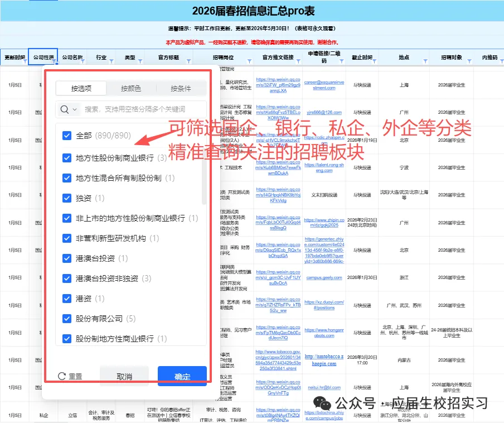
Task: Open filter arrow on 官方推文链接 column
Action: pos(298,61)
